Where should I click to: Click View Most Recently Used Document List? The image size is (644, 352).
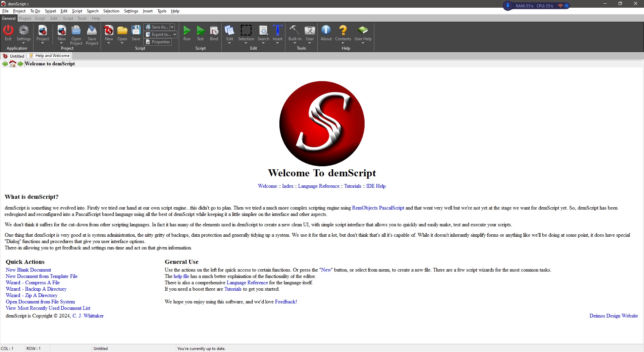48,308
